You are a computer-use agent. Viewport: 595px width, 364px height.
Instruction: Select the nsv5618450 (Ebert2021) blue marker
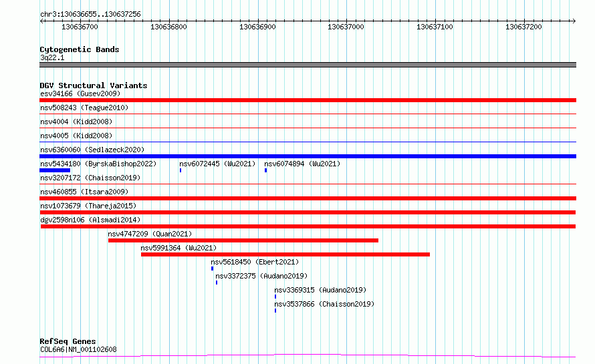pyautogui.click(x=212, y=268)
